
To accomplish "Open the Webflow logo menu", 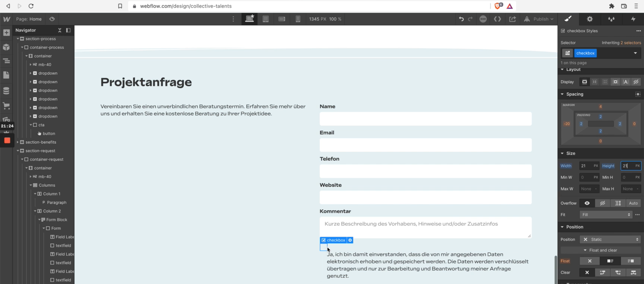I will tap(7, 19).
